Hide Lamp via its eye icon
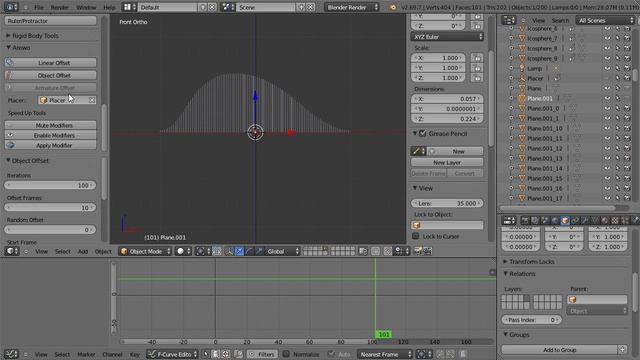The height and width of the screenshot is (360, 640). [607, 69]
